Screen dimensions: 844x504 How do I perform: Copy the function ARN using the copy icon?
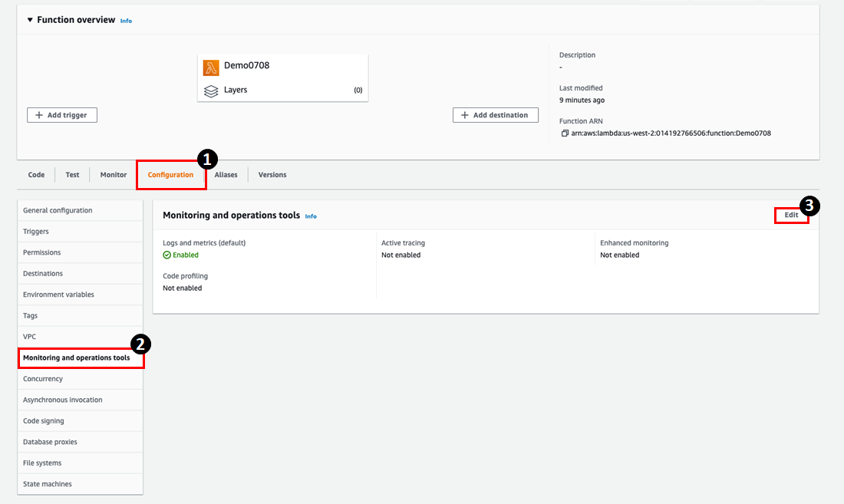point(563,133)
